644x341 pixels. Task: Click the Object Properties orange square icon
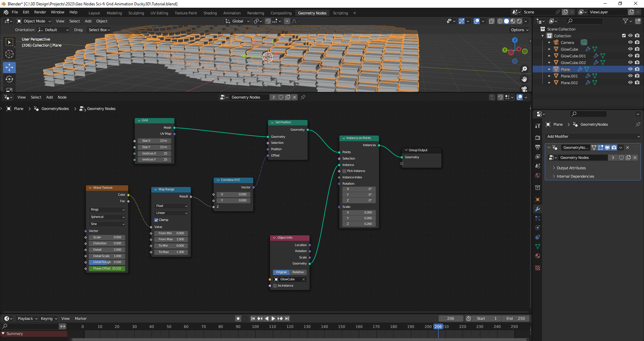537,200
